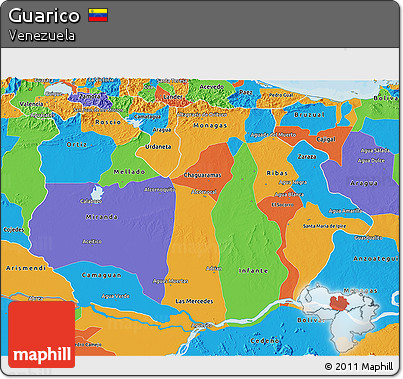Click the Ortiz label on map
The height and width of the screenshot is (379, 403).
coord(77,145)
